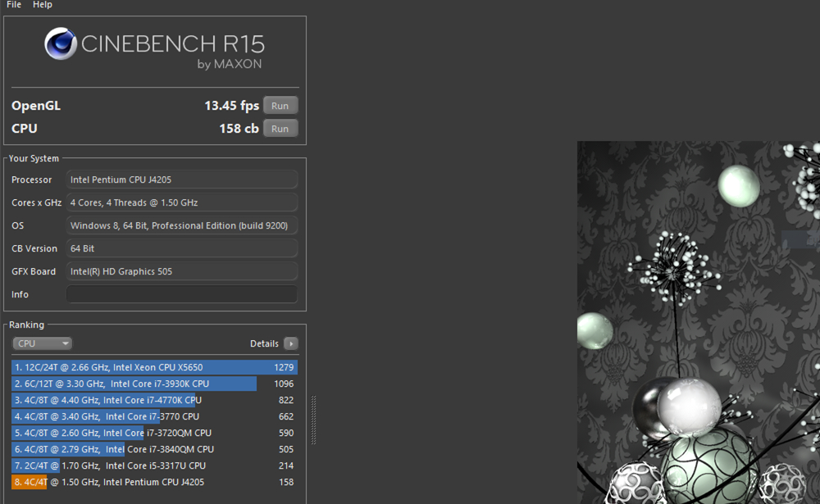
Task: Click the panel splitter drag handle
Action: (313, 420)
